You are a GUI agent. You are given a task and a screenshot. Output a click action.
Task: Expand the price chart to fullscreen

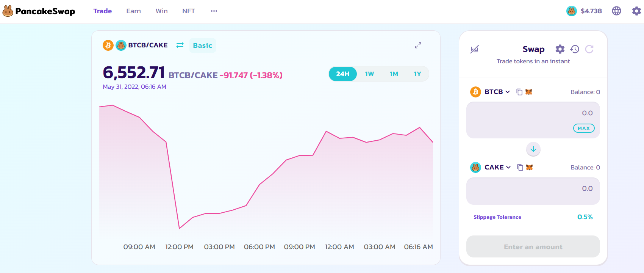click(x=418, y=45)
